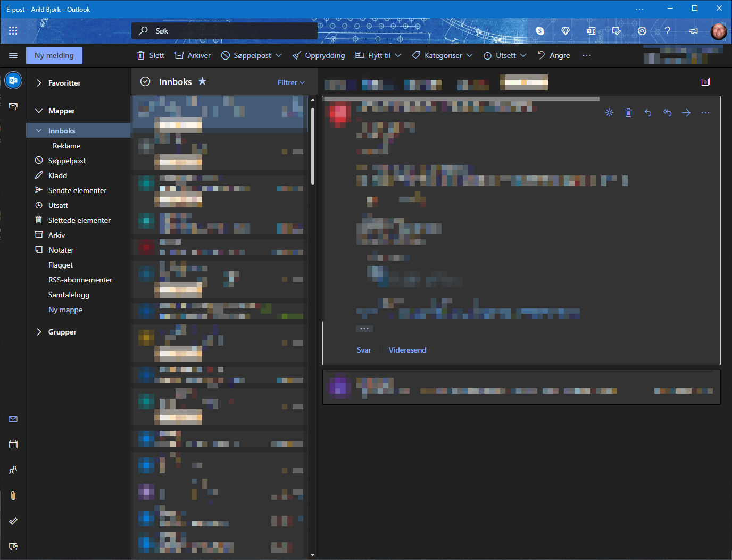Screen dimensions: 732x560
Task: Open the Filtrer dropdown
Action: tap(291, 82)
